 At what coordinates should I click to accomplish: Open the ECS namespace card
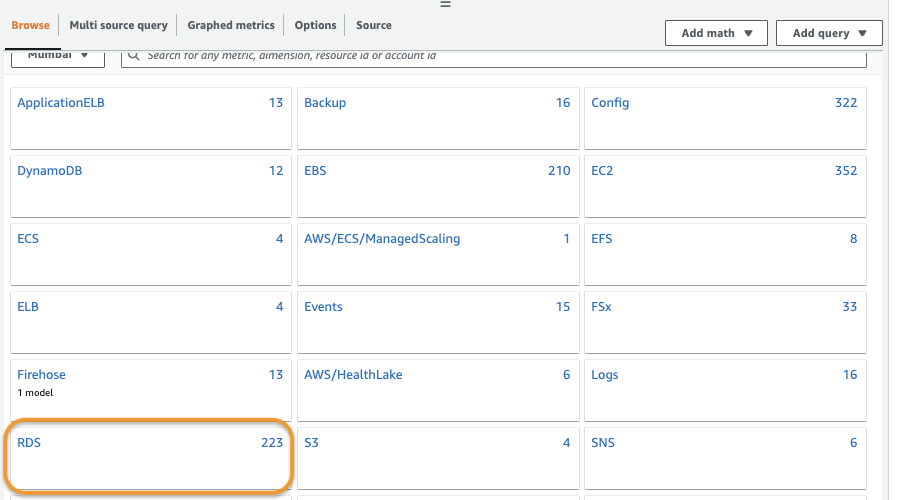[x=151, y=254]
